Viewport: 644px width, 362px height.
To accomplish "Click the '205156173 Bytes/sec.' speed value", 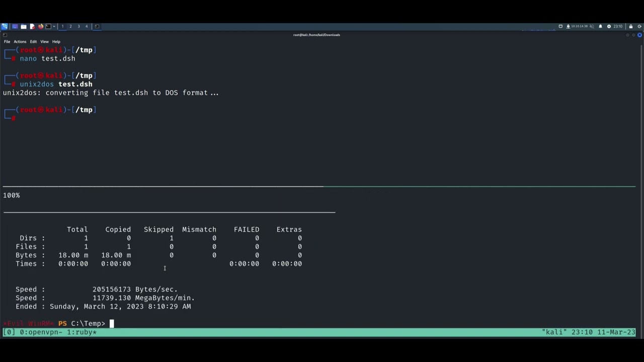I will 135,289.
